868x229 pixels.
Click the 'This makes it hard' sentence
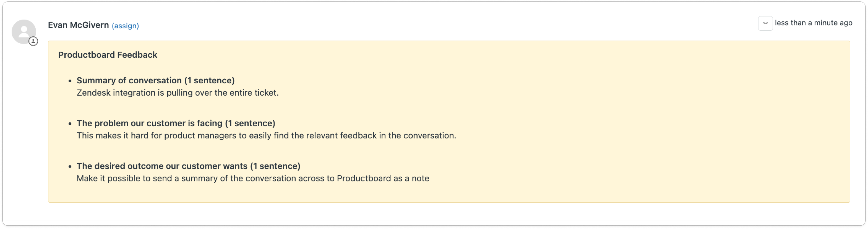(x=266, y=136)
